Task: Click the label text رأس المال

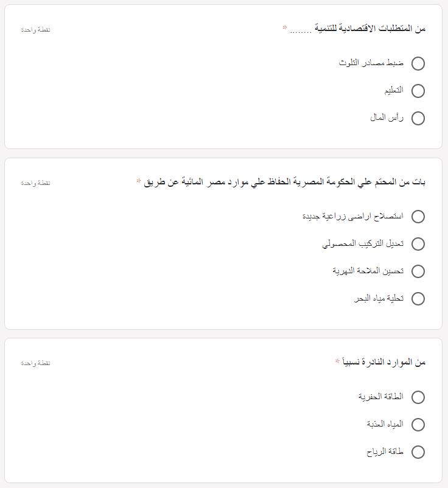Action: [387, 117]
